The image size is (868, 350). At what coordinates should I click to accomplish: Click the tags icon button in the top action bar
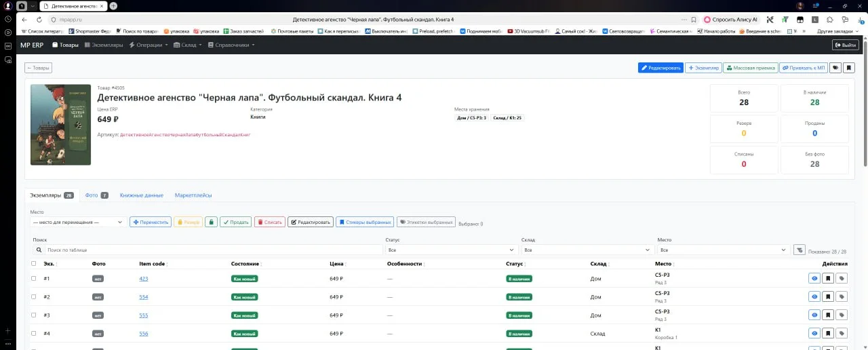coord(835,68)
